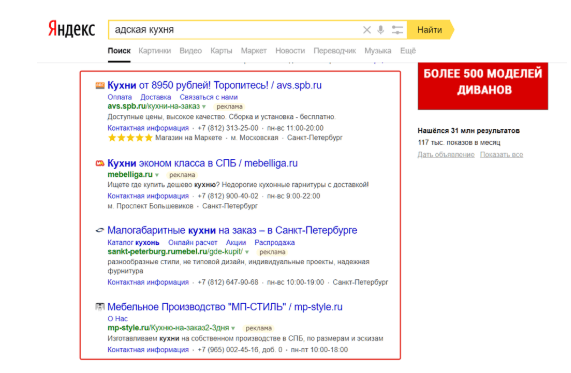Click the Онлайн расчет sitelink
The image size is (571, 373).
[x=193, y=243]
